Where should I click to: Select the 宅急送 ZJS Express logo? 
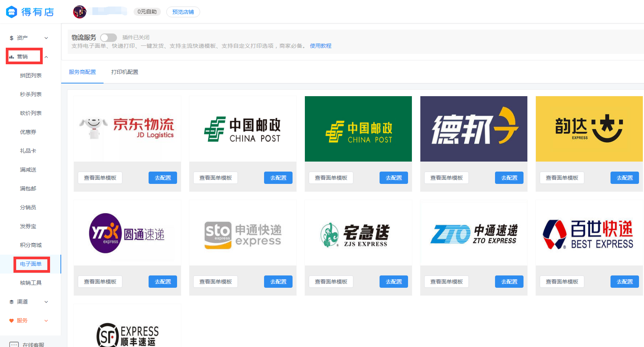tap(358, 233)
